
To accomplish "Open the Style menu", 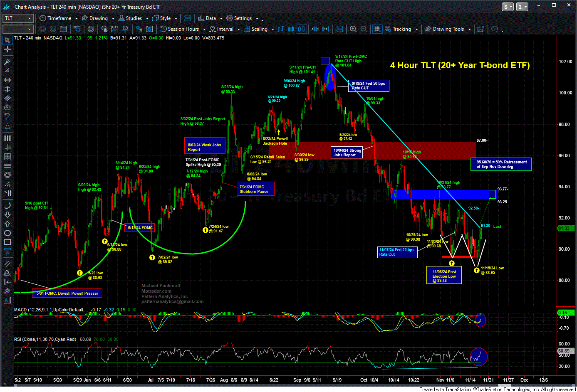I will coord(161,18).
